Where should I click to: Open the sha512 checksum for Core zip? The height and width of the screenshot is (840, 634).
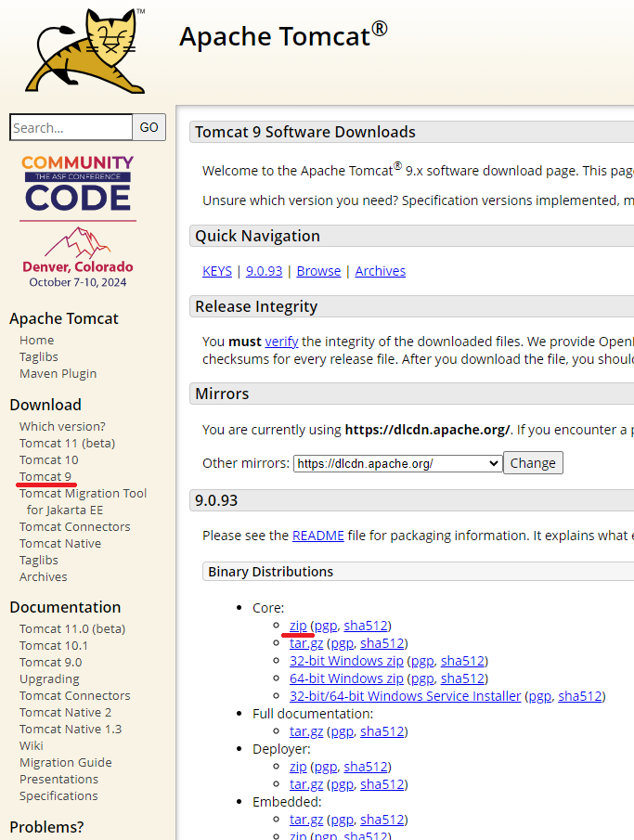click(366, 626)
